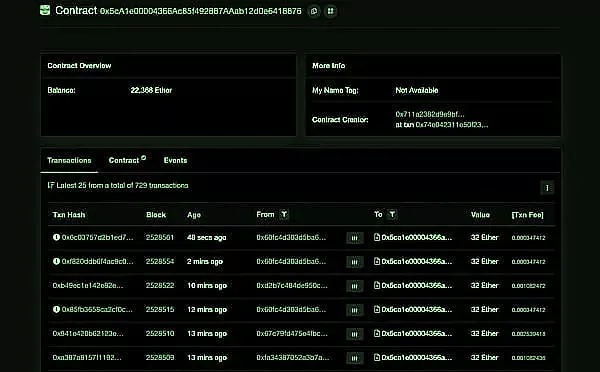Image resolution: width=600 pixels, height=372 pixels.
Task: Open block 2528522 details
Action: [160, 286]
